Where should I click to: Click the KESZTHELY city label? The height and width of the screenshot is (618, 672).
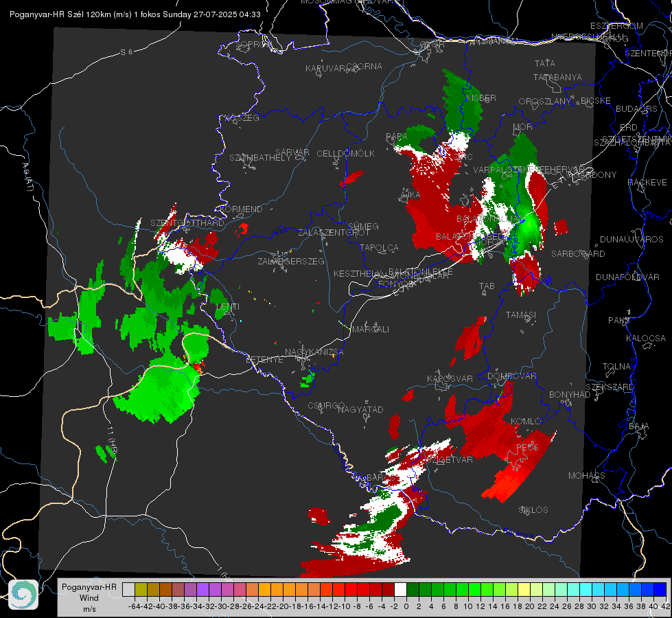358,273
